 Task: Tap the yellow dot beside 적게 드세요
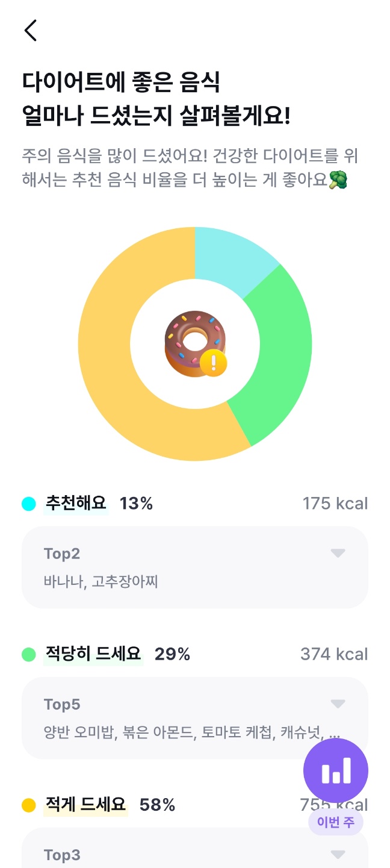coord(29,805)
